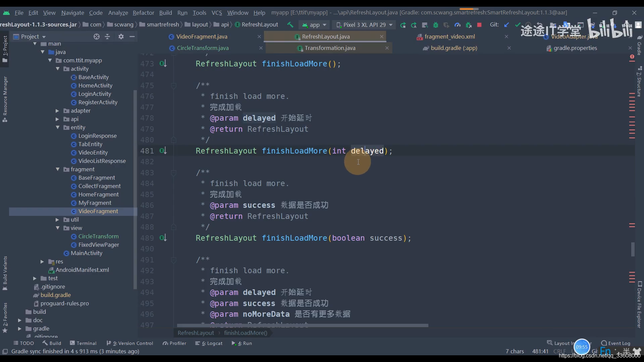The image size is (644, 362).
Task: Switch to the Transformation.java tab
Action: pos(330,48)
